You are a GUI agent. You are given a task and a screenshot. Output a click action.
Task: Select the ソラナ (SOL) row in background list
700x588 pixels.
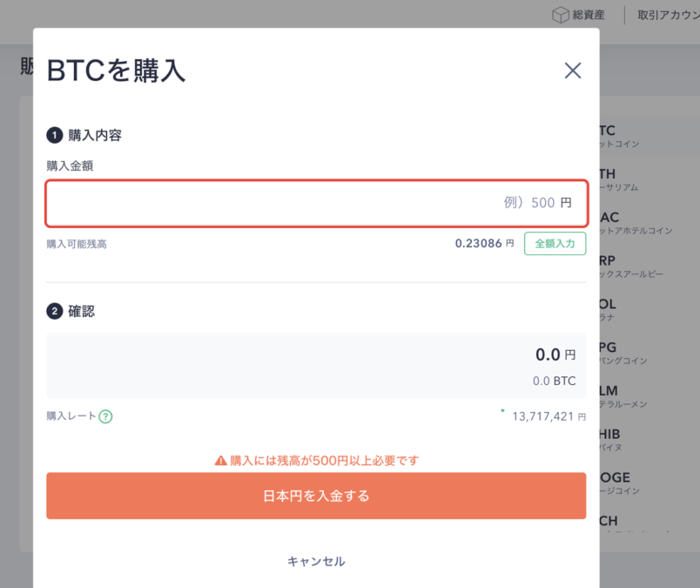[650, 309]
